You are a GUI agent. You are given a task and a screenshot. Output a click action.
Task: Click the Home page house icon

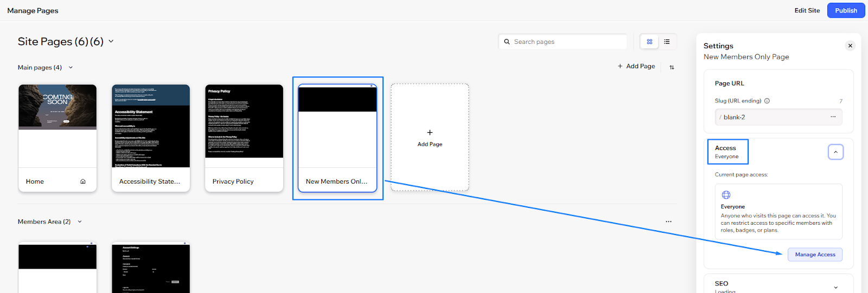tap(83, 181)
